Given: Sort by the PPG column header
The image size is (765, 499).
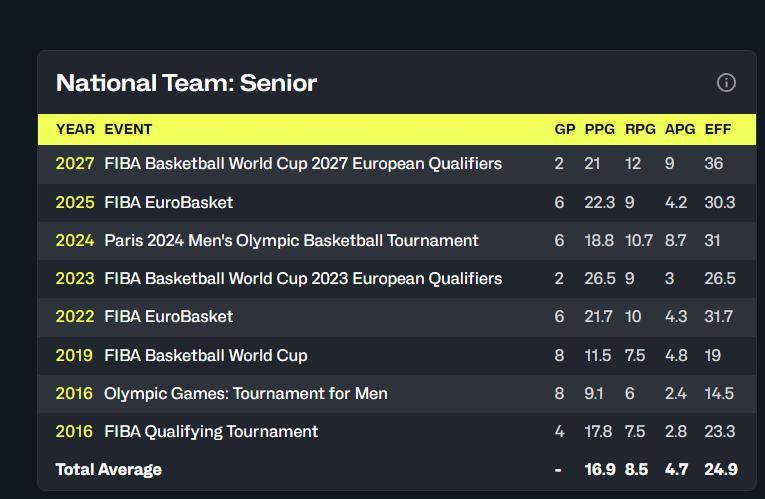Looking at the screenshot, I should [x=600, y=129].
